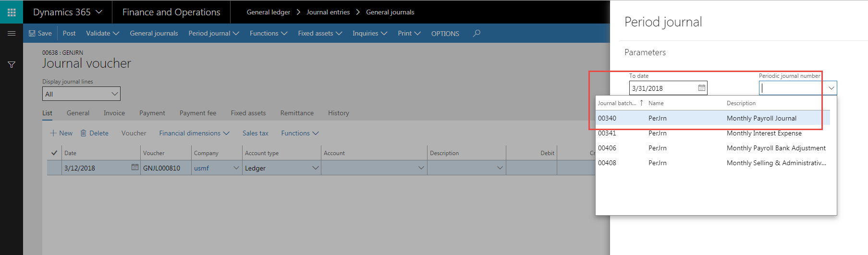Expand the Periodic journal number dropdown arrow
Image resolution: width=868 pixels, height=255 pixels.
(831, 88)
